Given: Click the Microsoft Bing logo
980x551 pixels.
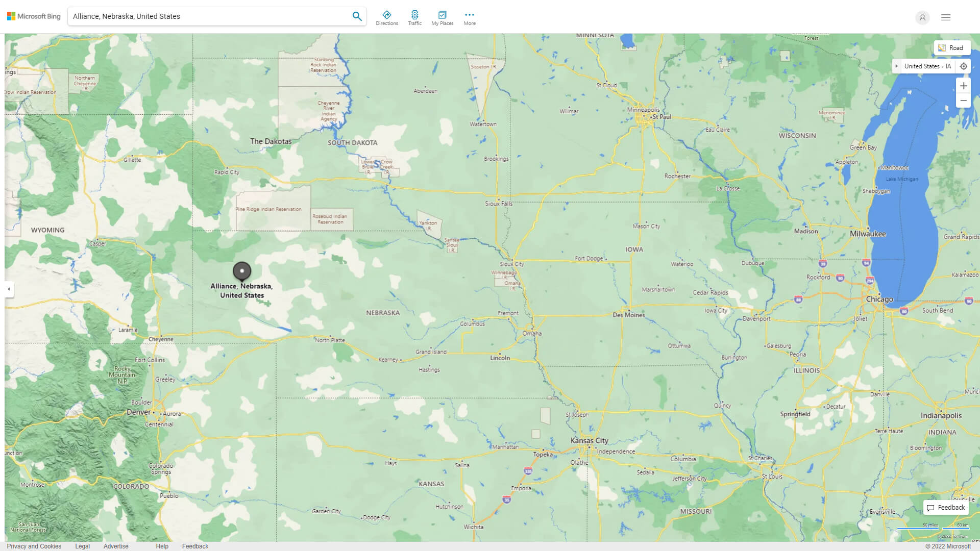Looking at the screenshot, I should coord(33,16).
